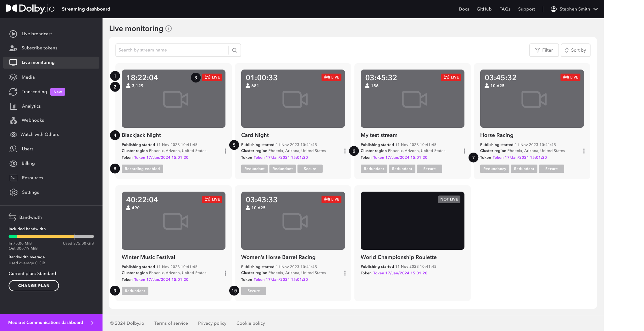Open Transcoding in the sidebar

(34, 92)
